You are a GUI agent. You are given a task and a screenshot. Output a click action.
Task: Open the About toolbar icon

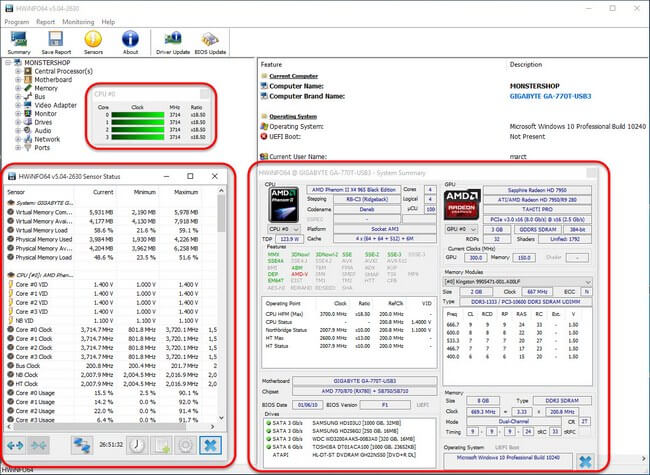point(130,43)
